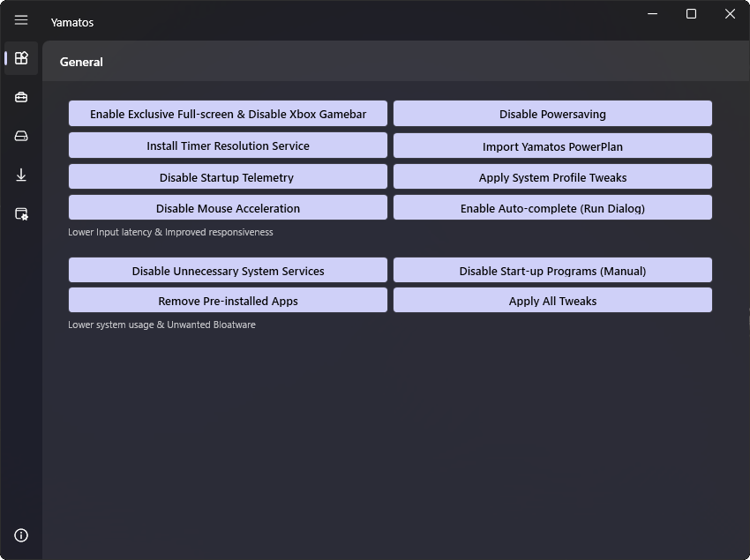750x560 pixels.
Task: Click the info icon at sidebar bottom
Action: [x=21, y=535]
